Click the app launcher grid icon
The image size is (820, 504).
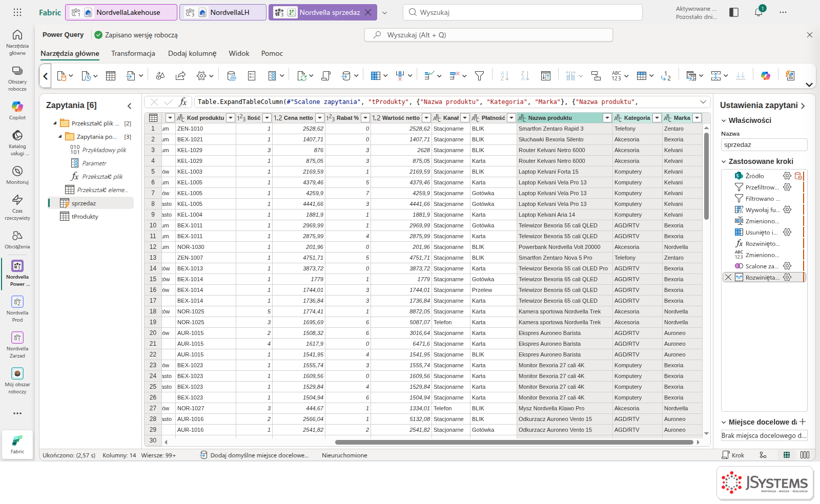17,12
